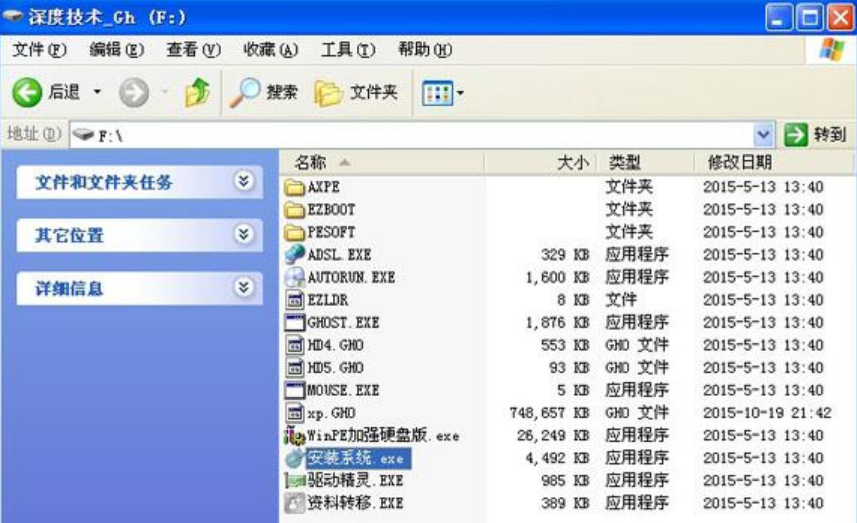Open the 帮助(H) menu
This screenshot has width=857, height=523.
click(425, 50)
